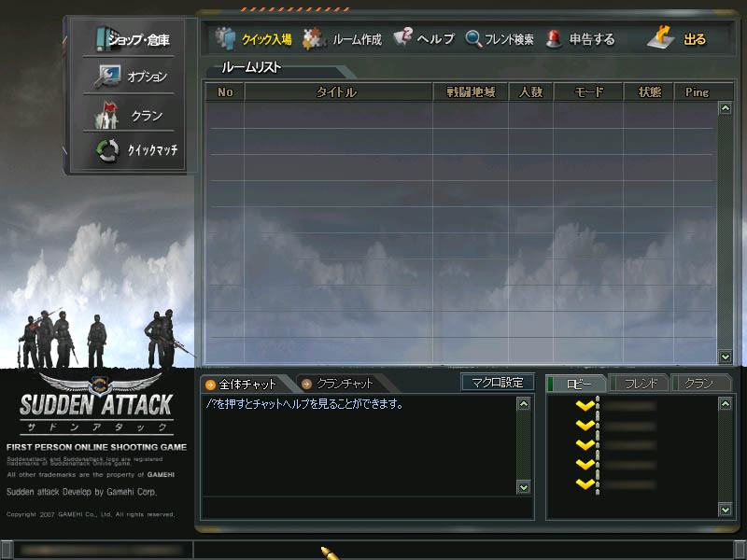Sort room list by 状態 column
This screenshot has height=560, width=747.
[x=649, y=91]
